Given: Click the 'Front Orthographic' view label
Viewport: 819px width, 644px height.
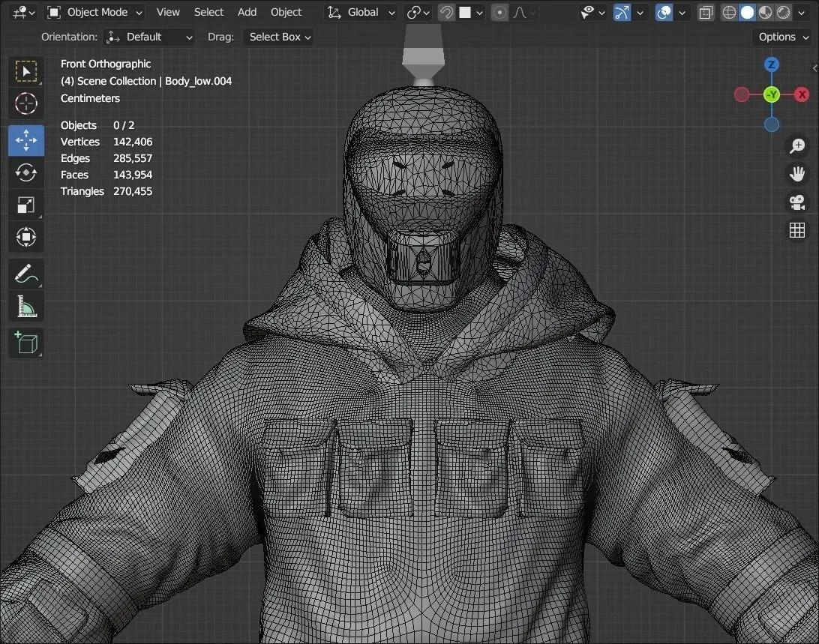Looking at the screenshot, I should pos(106,64).
